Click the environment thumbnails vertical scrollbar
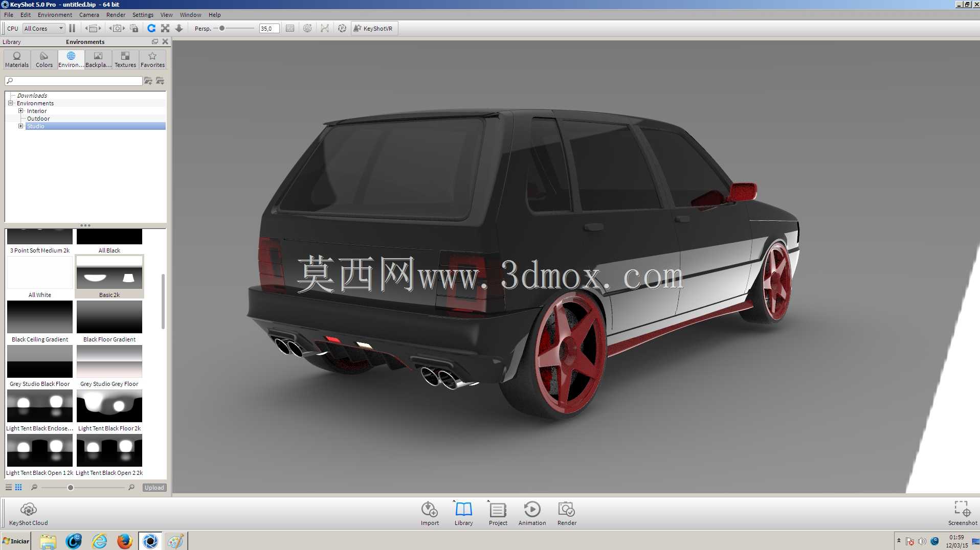980x550 pixels. click(x=163, y=302)
